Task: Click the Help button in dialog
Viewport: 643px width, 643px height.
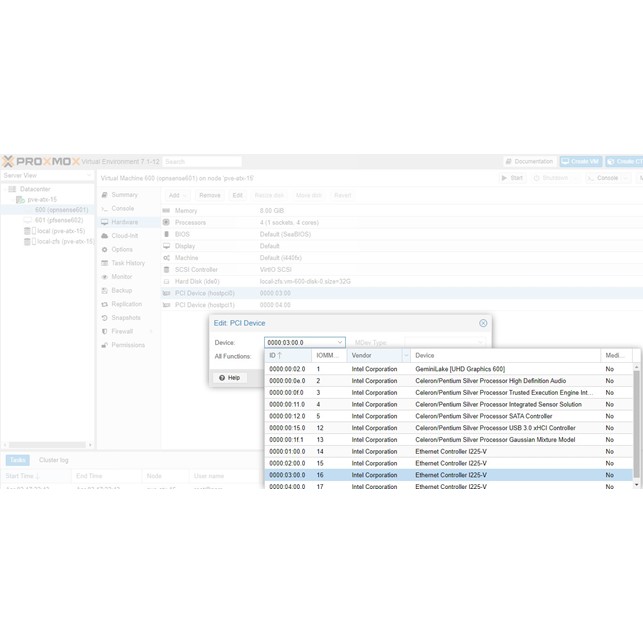Action: [x=229, y=377]
